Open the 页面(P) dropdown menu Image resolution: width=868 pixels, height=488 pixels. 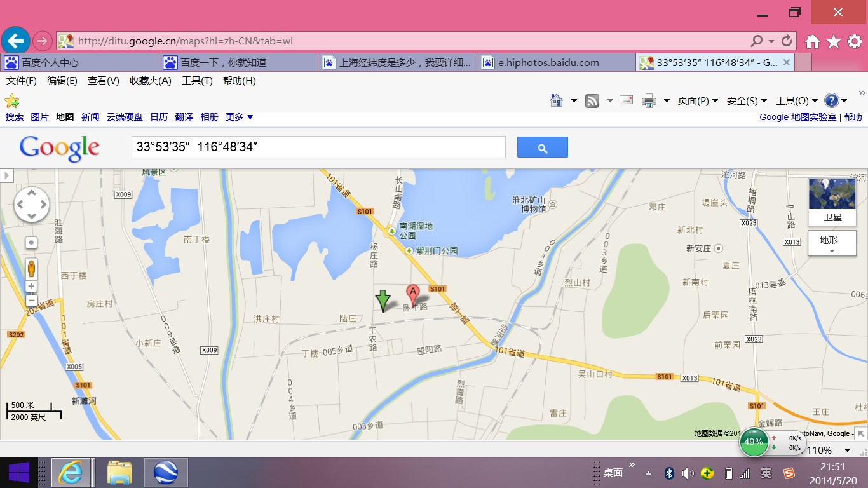pyautogui.click(x=698, y=100)
